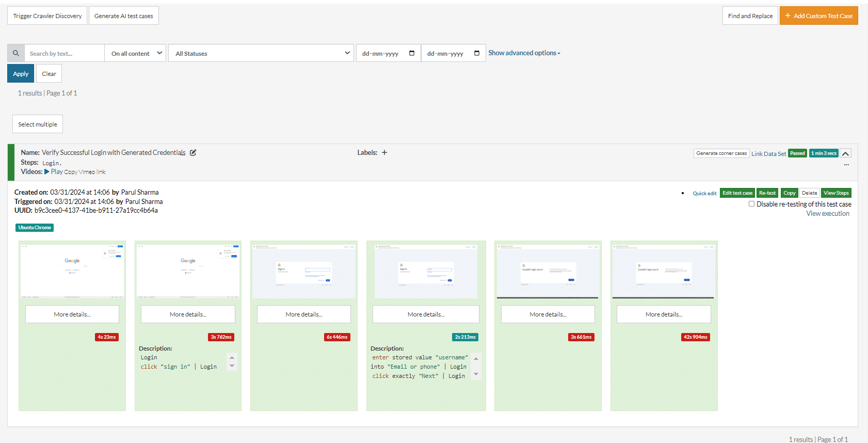Click Copy Vimeo link
The image size is (868, 443).
point(85,172)
